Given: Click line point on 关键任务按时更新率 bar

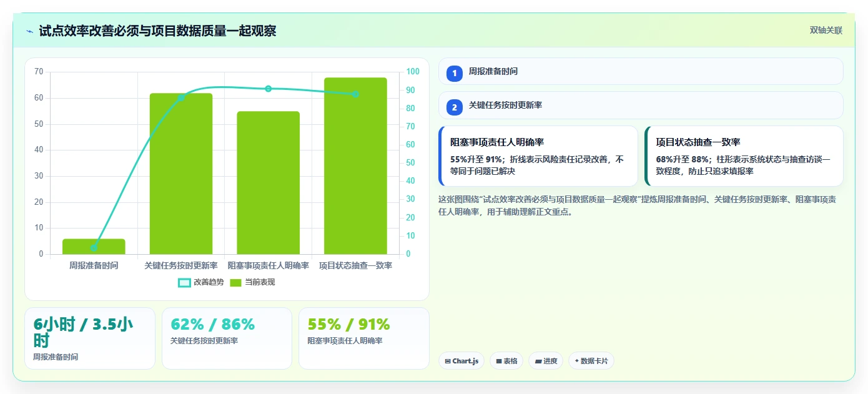Looking at the screenshot, I should 181,97.
